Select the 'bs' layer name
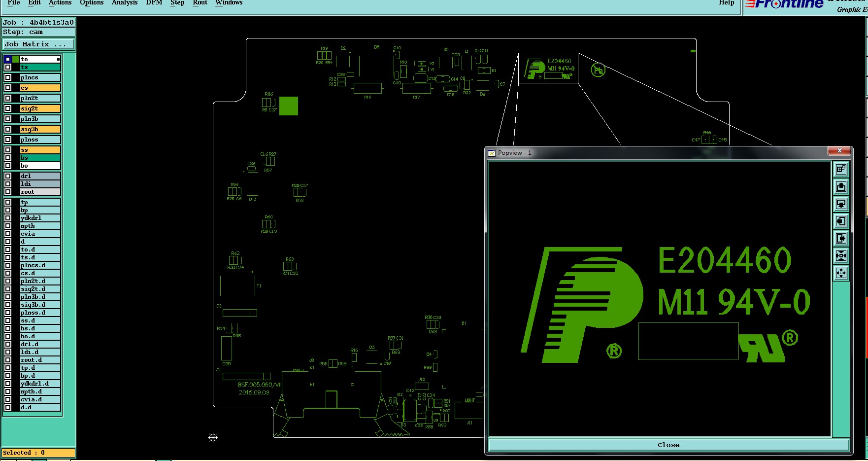The image size is (868, 461). coord(40,158)
